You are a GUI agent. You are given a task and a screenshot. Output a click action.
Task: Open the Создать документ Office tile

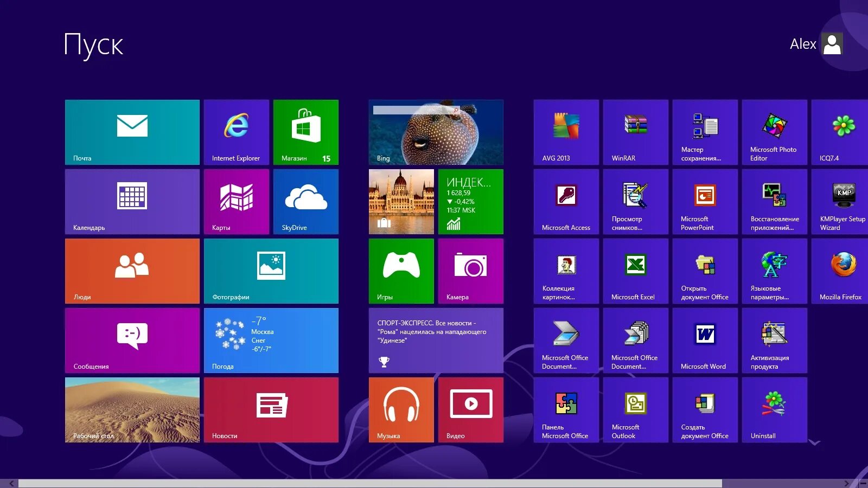click(x=705, y=410)
